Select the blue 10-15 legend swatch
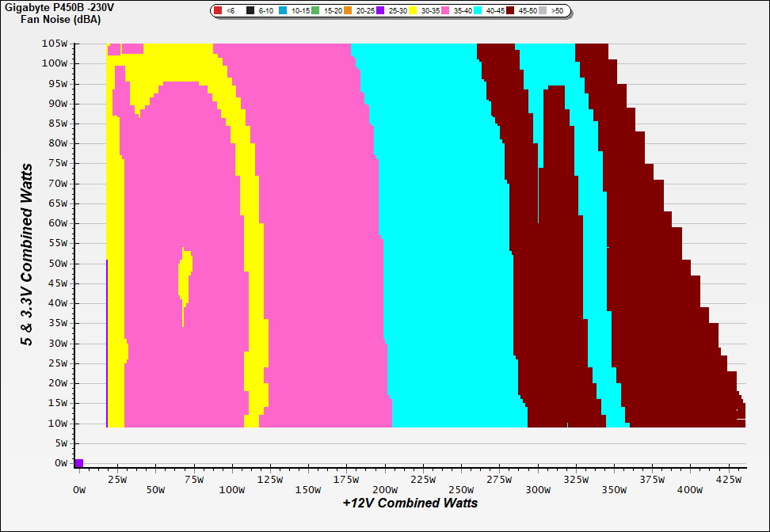 (x=283, y=11)
